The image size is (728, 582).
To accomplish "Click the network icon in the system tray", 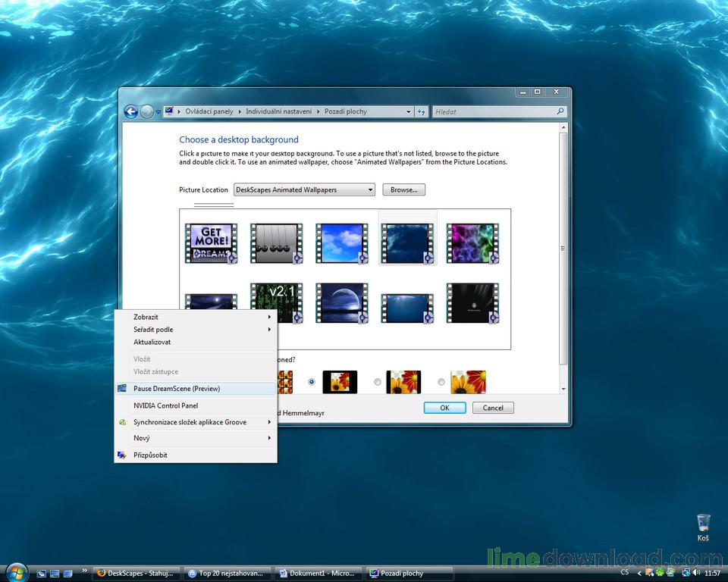I will [x=685, y=574].
